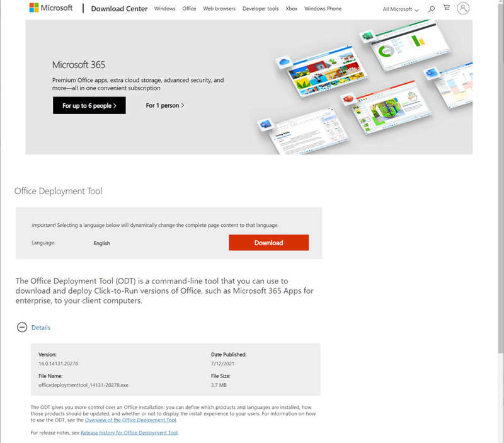Click the version number 16.0.14131.20278
Viewport: 504px width, 443px height.
click(x=58, y=364)
